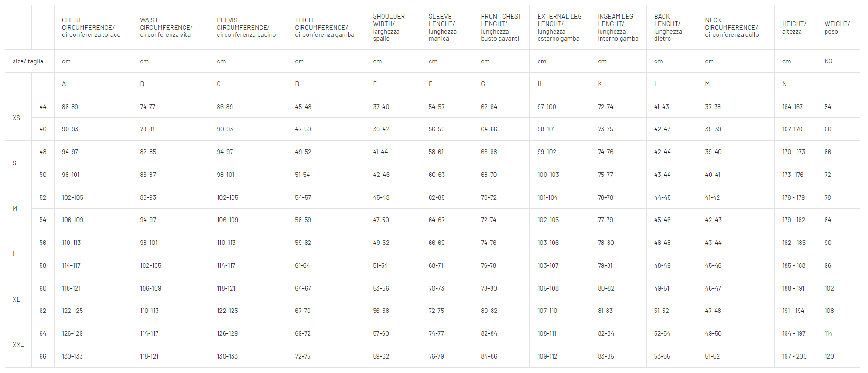The image size is (868, 373).
Task: Select the sleeve length value 70-73
Action: pyautogui.click(x=436, y=288)
